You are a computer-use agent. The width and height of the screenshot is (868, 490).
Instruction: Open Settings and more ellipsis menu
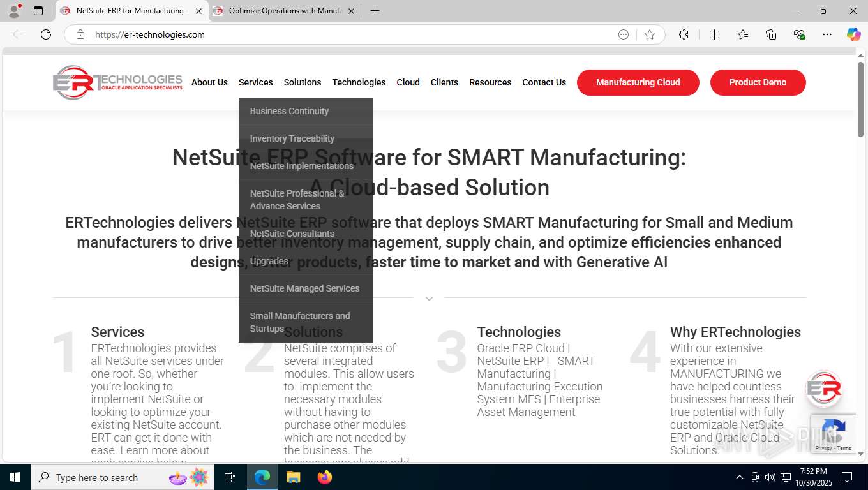pos(827,34)
